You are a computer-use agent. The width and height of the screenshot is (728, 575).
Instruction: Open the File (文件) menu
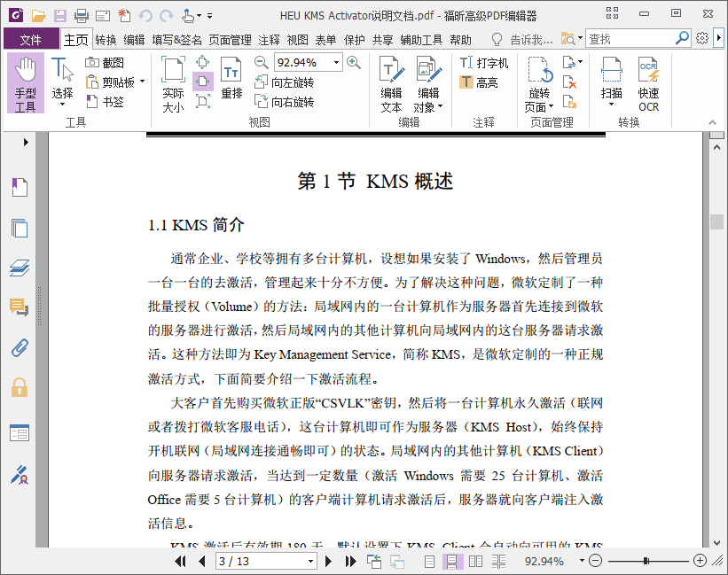click(x=31, y=39)
